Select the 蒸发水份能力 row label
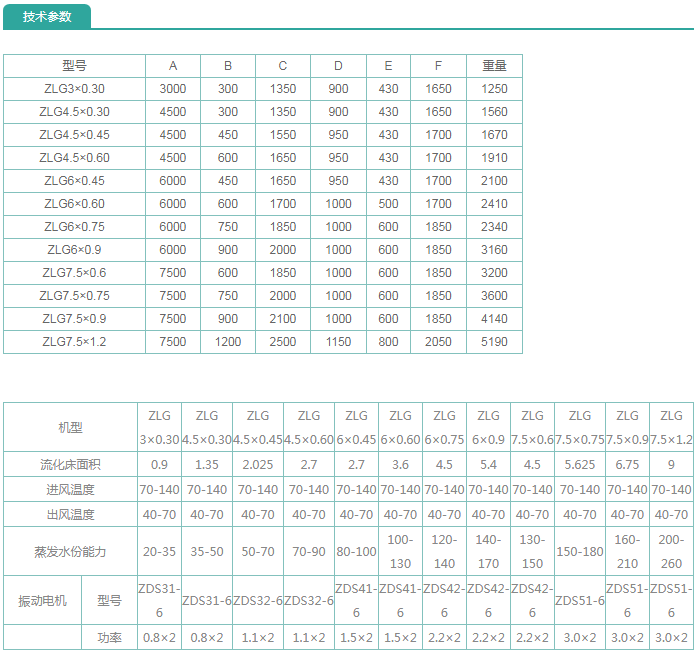 pos(70,552)
